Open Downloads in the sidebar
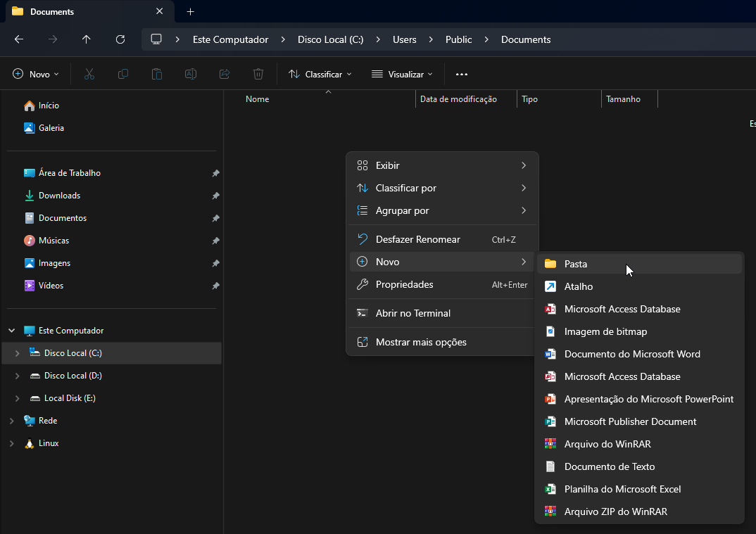 (x=59, y=196)
